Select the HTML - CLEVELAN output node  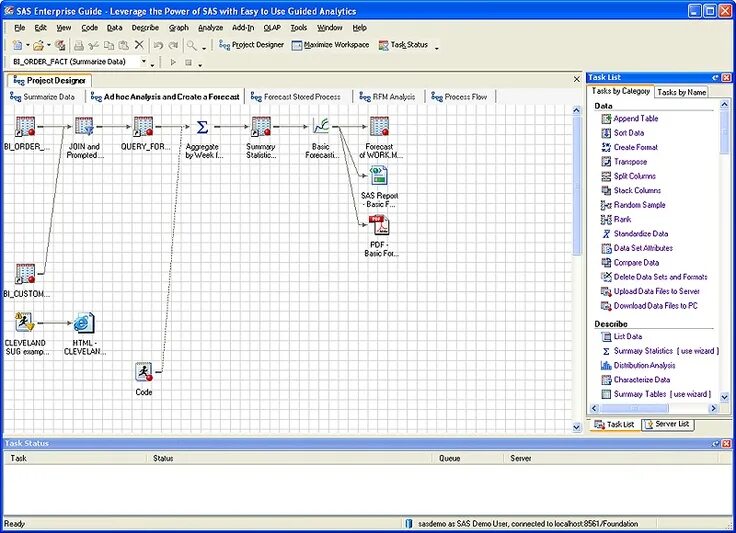[x=84, y=322]
